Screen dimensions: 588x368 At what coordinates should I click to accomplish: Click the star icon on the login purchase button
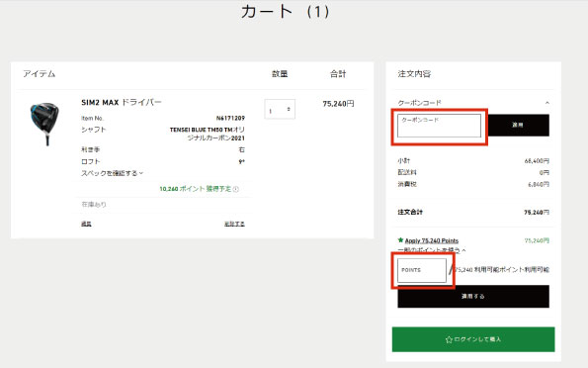pos(449,339)
